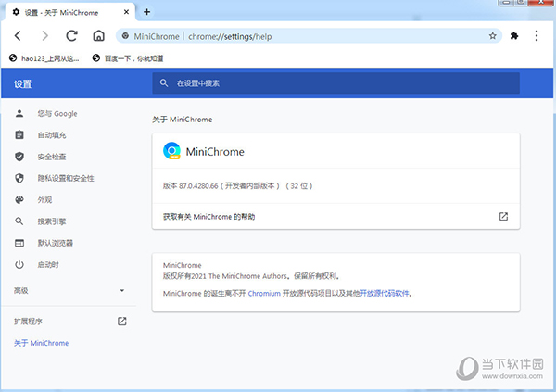Open 获取有关 MiniChrome 的帮助
The height and width of the screenshot is (392, 556).
click(x=335, y=217)
